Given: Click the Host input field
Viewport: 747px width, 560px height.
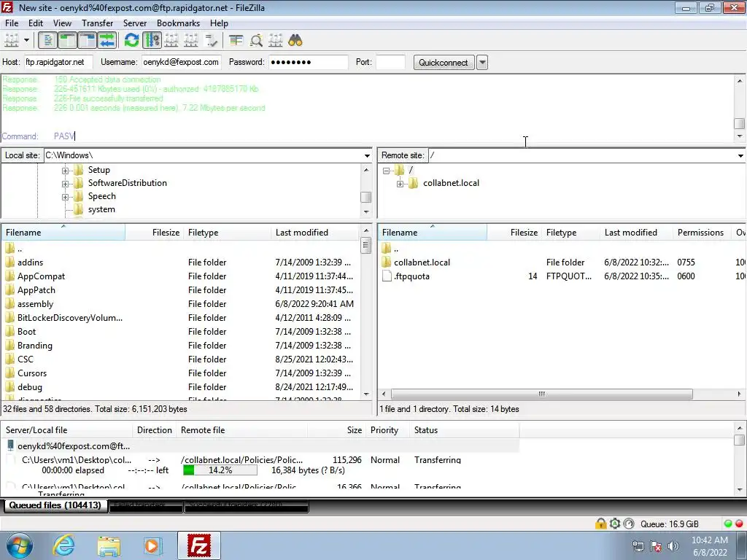Looking at the screenshot, I should (x=58, y=62).
